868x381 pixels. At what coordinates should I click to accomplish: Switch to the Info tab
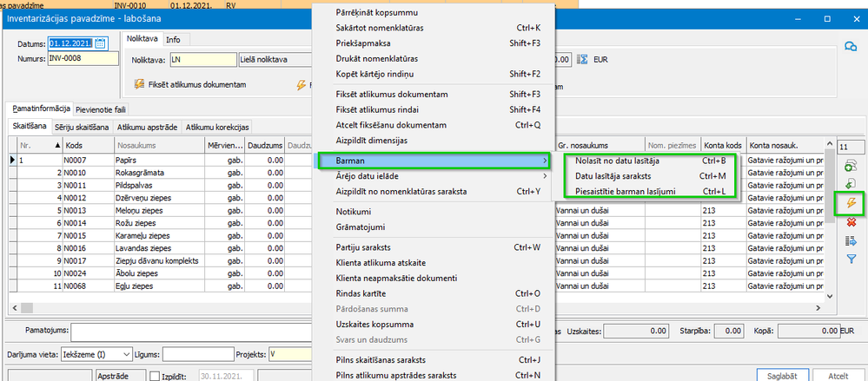tap(173, 39)
